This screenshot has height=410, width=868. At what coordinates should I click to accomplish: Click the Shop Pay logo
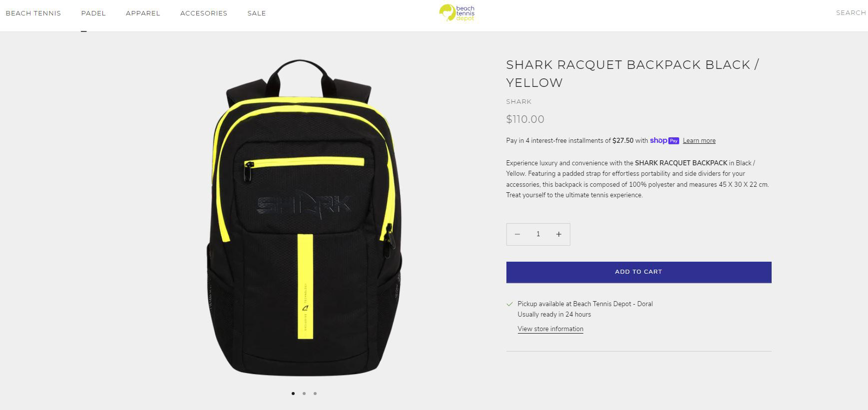[664, 140]
